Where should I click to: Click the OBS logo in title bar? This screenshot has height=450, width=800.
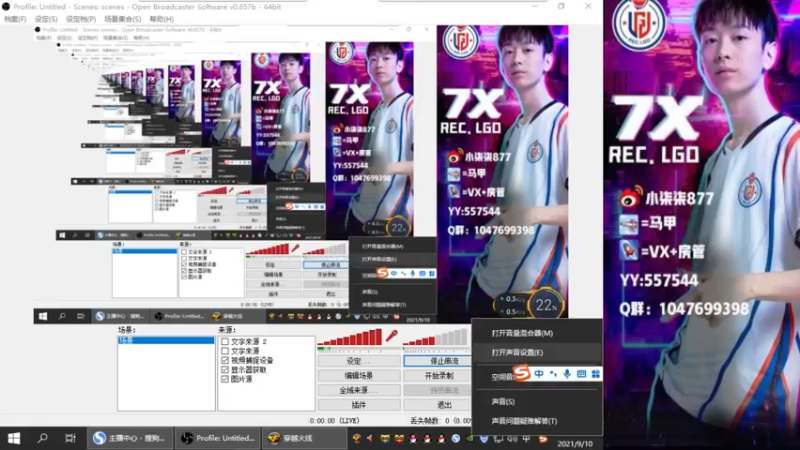[6, 7]
